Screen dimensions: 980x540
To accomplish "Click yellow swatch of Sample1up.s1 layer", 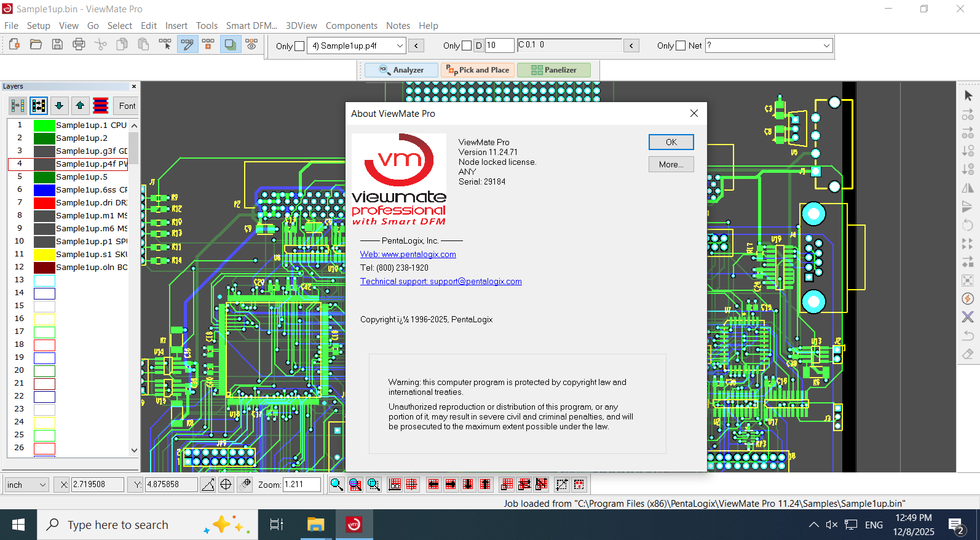I will (44, 255).
